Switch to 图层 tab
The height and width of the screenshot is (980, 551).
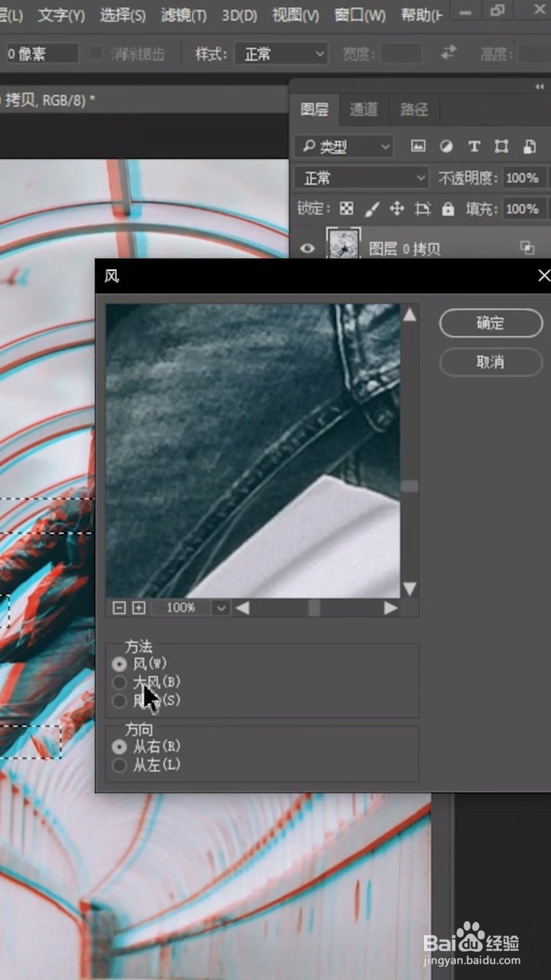315,109
